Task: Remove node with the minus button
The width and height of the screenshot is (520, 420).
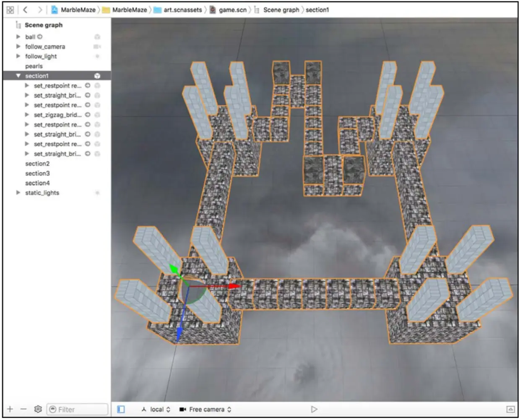Action: coord(23,409)
